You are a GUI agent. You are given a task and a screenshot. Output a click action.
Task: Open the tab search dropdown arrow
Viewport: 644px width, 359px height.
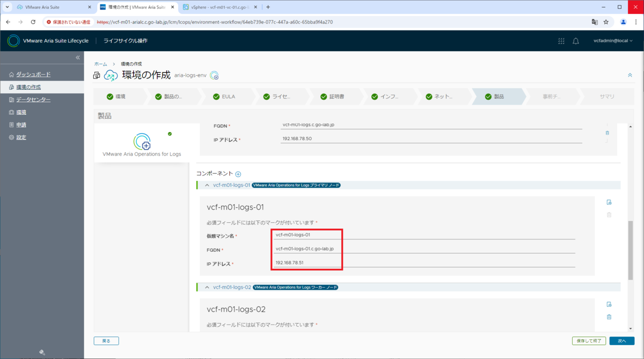tap(7, 7)
